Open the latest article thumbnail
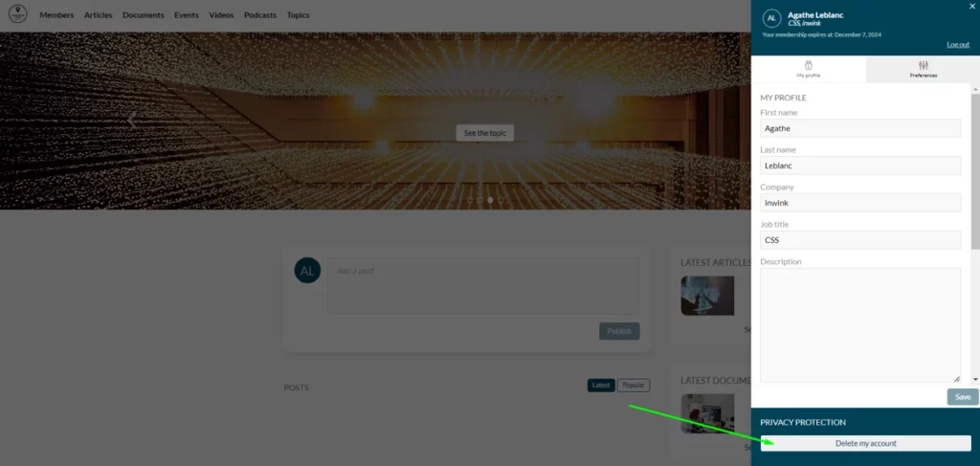 click(707, 297)
